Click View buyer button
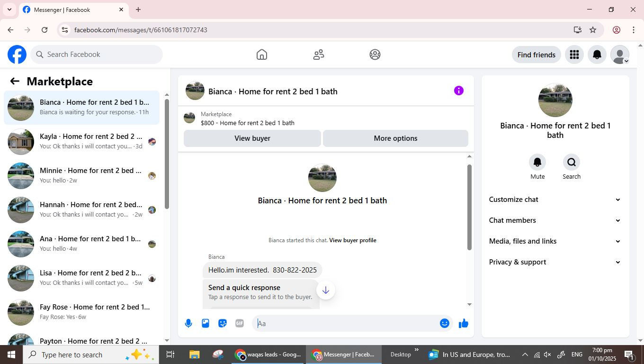Image resolution: width=644 pixels, height=364 pixels. (x=252, y=138)
